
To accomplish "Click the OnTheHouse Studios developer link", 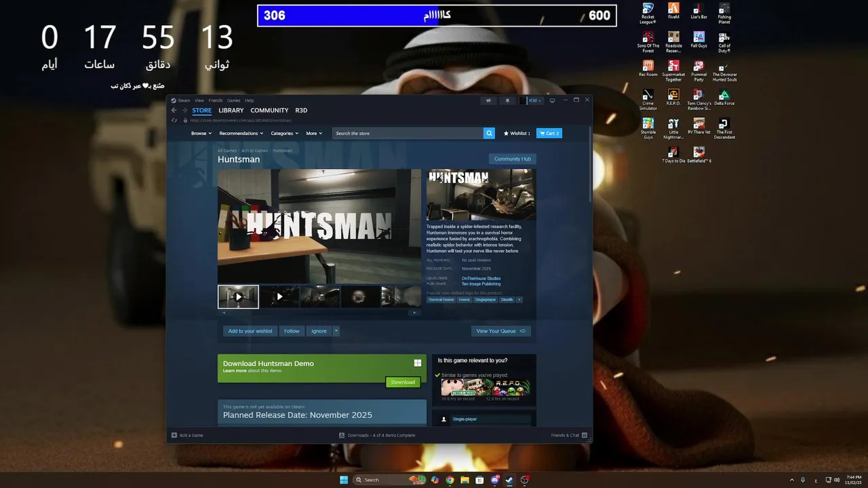I will 481,279.
